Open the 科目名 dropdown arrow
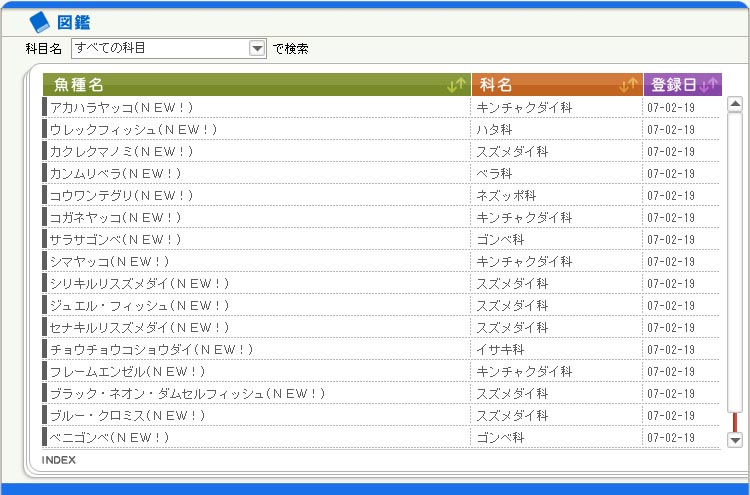This screenshot has height=495, width=750. (257, 48)
